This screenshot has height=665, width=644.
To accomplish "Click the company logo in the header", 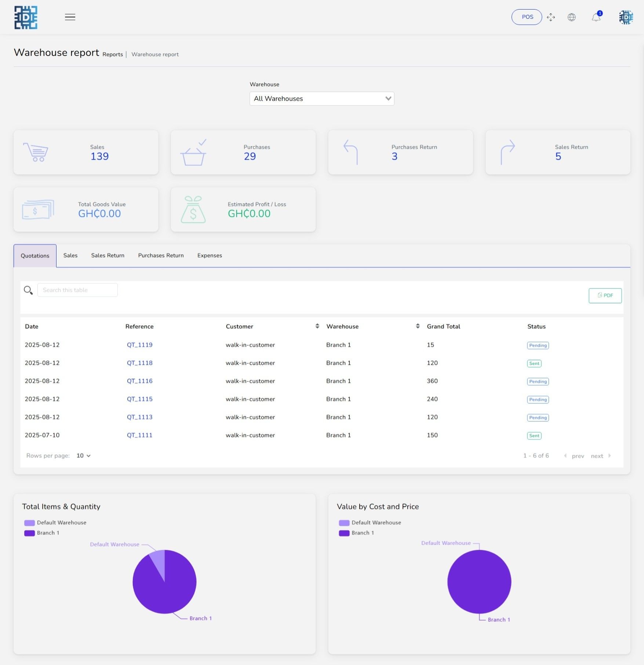I will coord(26,17).
